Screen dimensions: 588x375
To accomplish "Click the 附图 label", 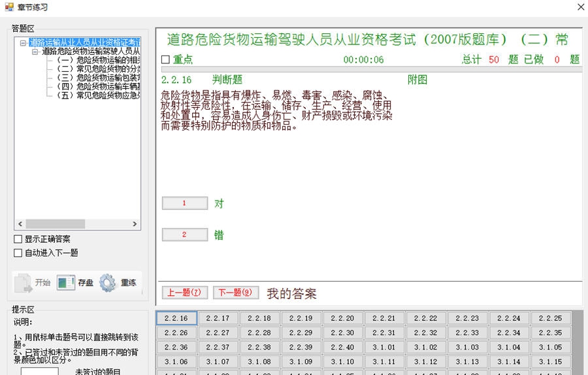I will point(417,80).
